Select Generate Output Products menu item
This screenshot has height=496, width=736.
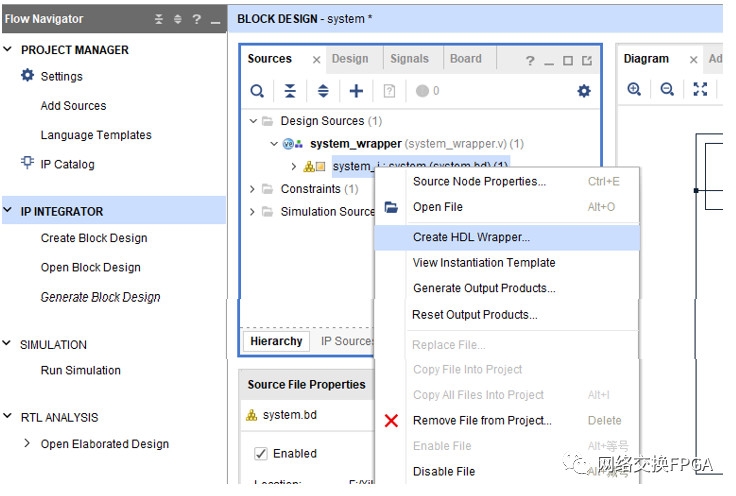point(484,288)
